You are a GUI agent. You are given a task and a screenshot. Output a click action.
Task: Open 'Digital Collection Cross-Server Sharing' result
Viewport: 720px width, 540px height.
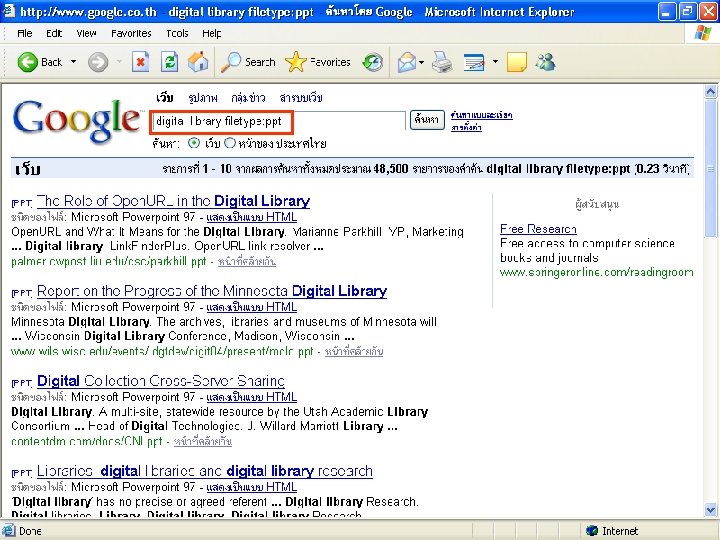point(161,381)
